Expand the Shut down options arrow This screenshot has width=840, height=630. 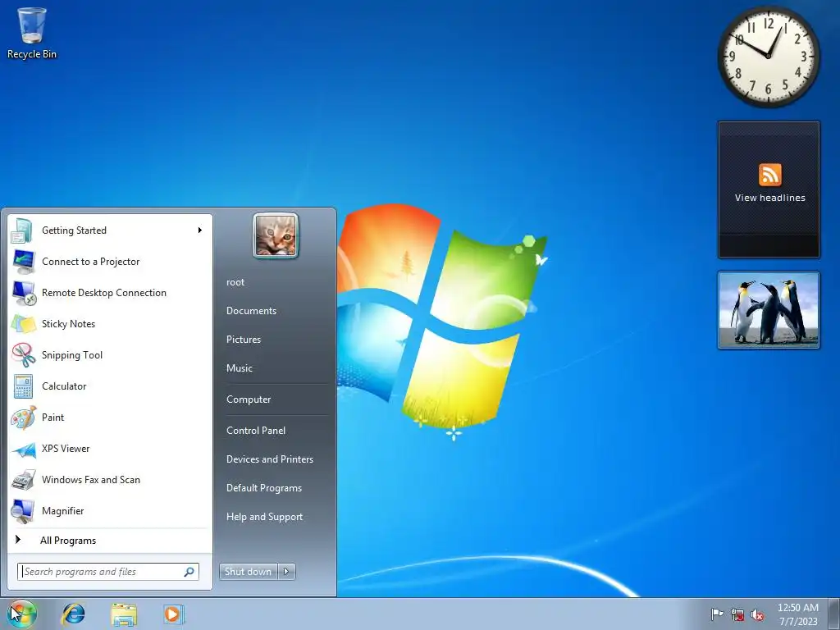pyautogui.click(x=286, y=572)
